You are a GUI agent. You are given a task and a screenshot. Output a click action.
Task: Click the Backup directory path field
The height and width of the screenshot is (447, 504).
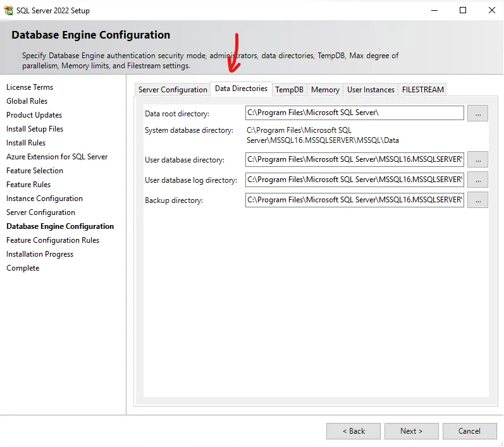pyautogui.click(x=355, y=200)
